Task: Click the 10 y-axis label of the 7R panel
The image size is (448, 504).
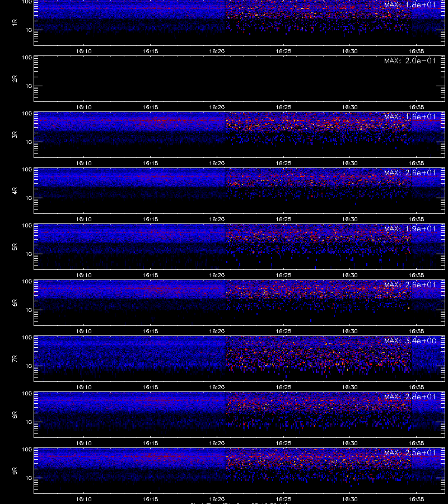Action: (29, 366)
